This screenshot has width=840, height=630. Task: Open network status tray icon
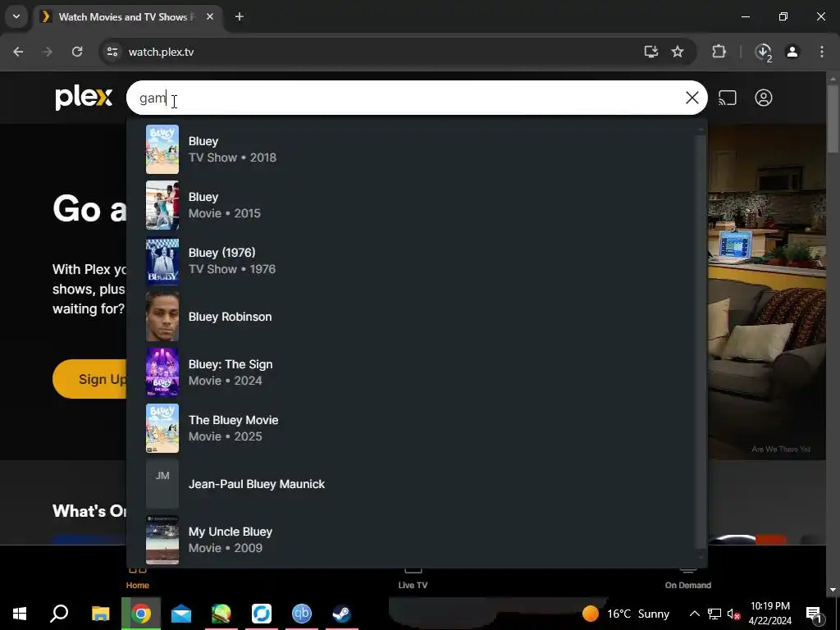[714, 614]
